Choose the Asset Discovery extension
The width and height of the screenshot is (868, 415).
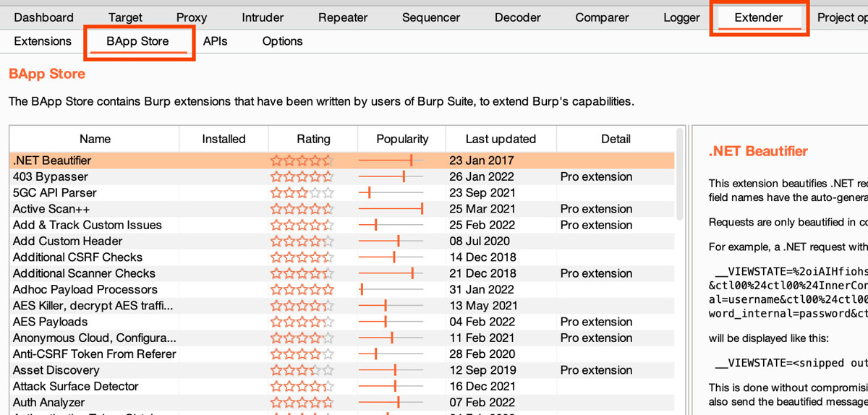[x=342, y=370]
